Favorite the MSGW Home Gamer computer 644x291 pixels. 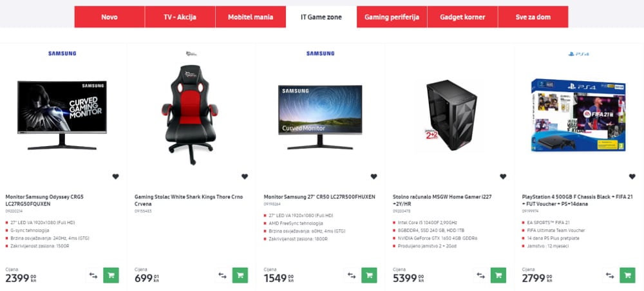point(503,176)
